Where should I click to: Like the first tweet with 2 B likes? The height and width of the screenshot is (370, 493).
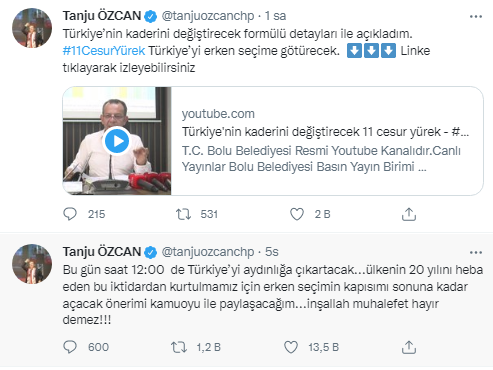click(297, 214)
